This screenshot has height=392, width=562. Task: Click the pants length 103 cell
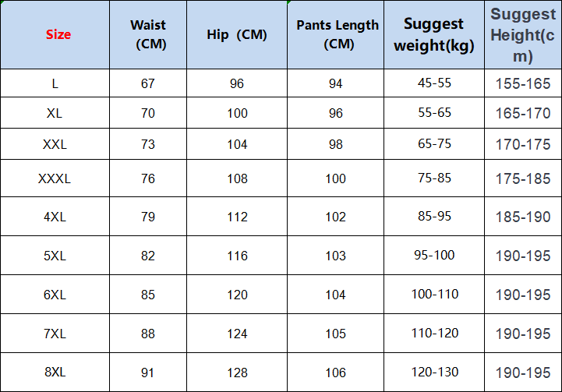point(335,255)
